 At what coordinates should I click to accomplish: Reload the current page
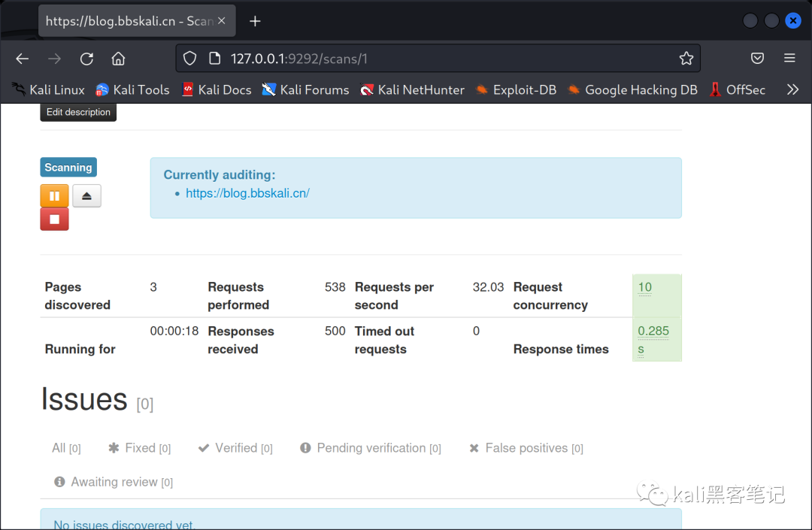(x=86, y=59)
